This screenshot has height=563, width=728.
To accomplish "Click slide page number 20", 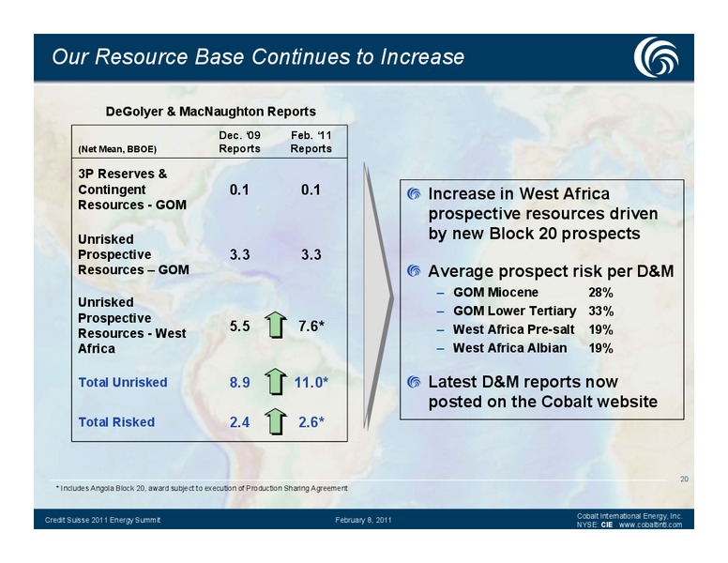I will click(x=684, y=479).
